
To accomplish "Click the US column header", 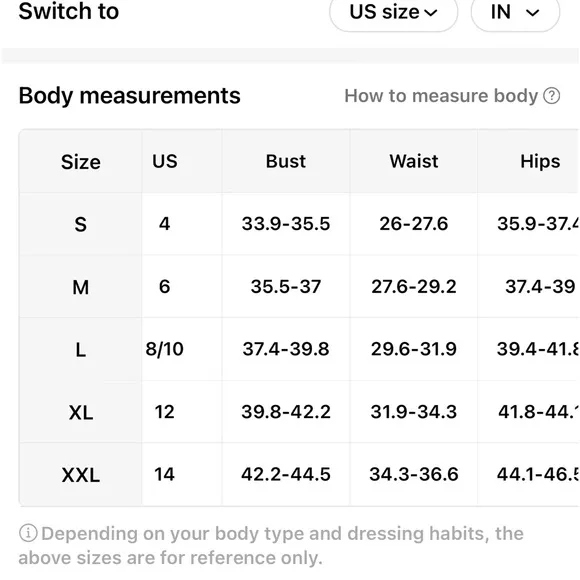I will (x=165, y=161).
